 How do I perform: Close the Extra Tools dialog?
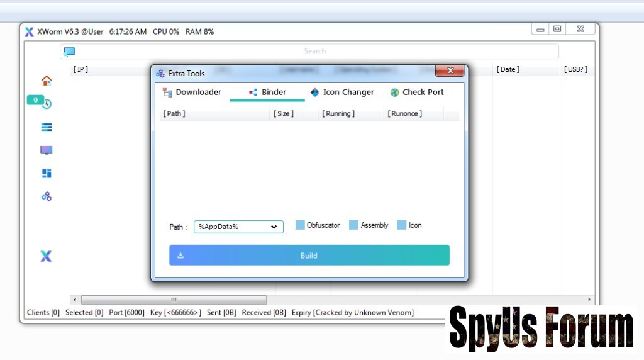click(450, 72)
